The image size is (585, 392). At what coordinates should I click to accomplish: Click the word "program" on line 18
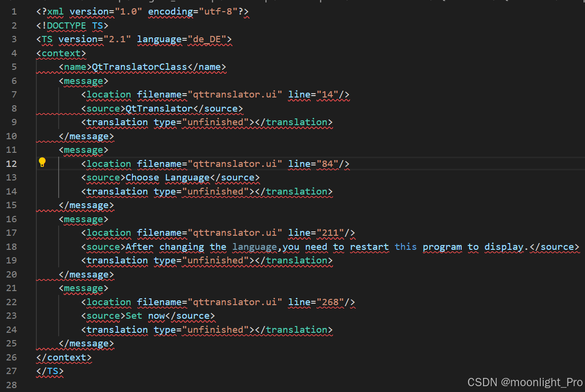442,246
